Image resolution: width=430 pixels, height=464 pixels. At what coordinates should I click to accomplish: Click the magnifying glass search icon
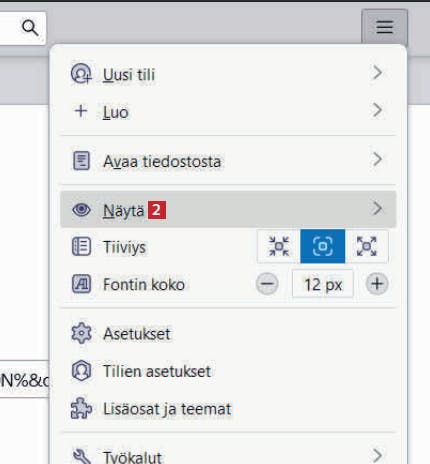[30, 28]
